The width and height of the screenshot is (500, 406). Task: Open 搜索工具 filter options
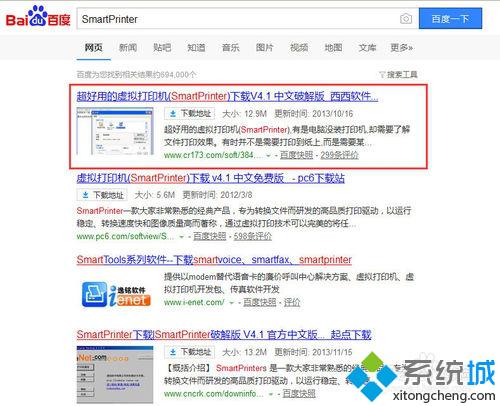[398, 74]
